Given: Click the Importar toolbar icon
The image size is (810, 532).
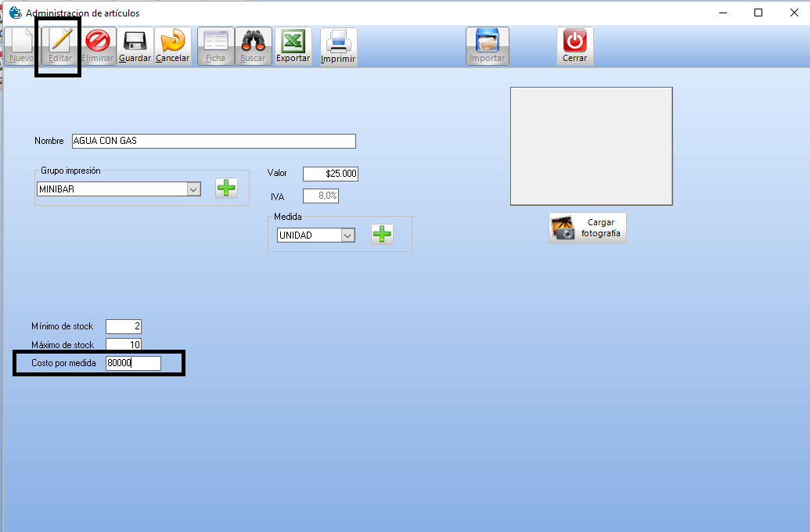Looking at the screenshot, I should [487, 46].
